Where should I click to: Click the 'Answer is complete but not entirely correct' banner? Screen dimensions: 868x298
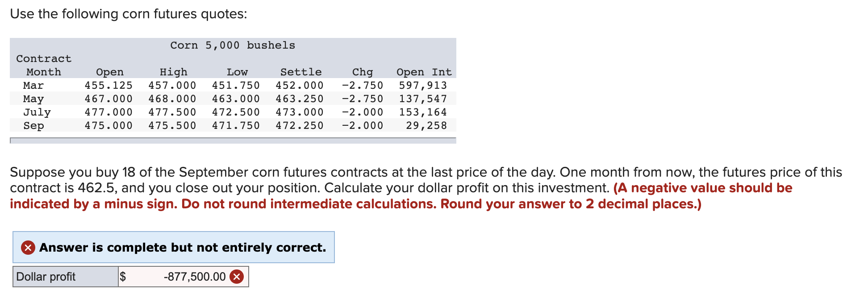[x=174, y=248]
